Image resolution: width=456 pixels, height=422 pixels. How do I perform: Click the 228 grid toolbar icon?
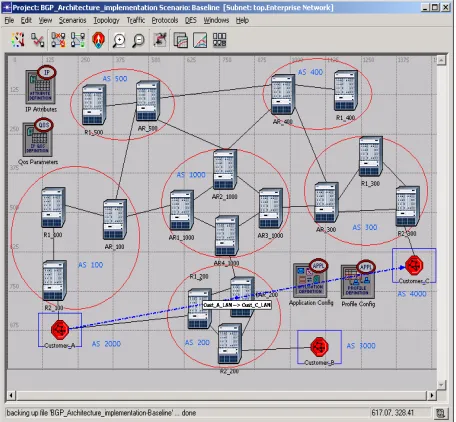219,40
